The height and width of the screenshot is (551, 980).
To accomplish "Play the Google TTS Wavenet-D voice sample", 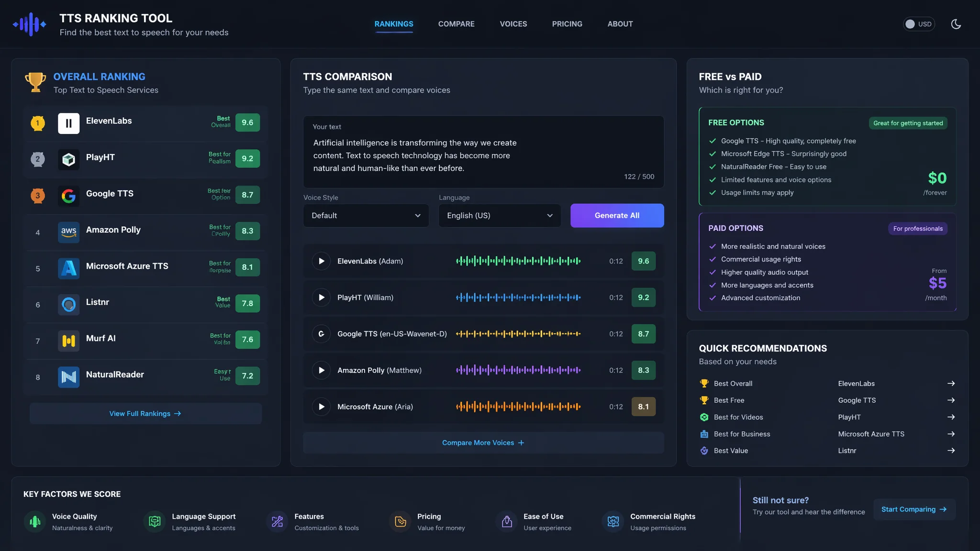I will pyautogui.click(x=321, y=334).
